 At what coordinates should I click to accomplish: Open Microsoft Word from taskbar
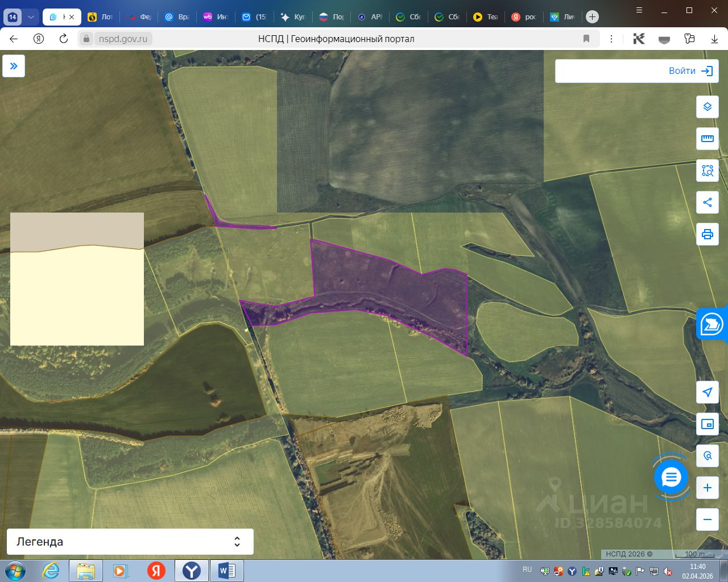pyautogui.click(x=226, y=571)
